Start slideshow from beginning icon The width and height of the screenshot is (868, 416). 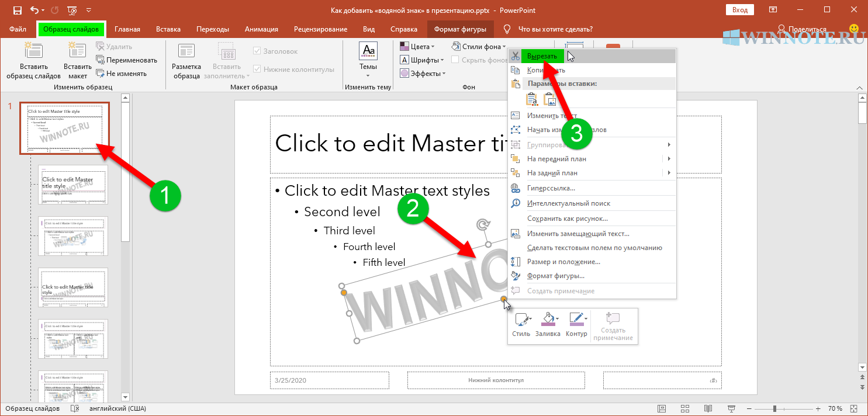coord(72,10)
